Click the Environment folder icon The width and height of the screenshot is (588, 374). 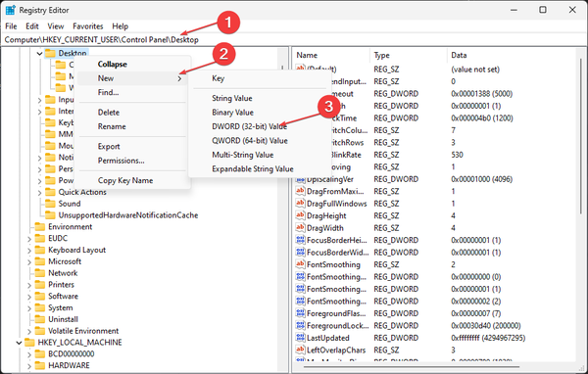pyautogui.click(x=40, y=227)
